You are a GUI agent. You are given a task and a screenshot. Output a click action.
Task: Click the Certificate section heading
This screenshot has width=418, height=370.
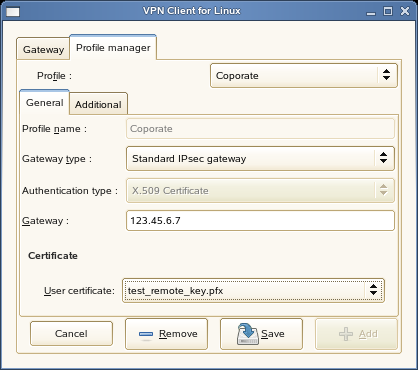53,256
